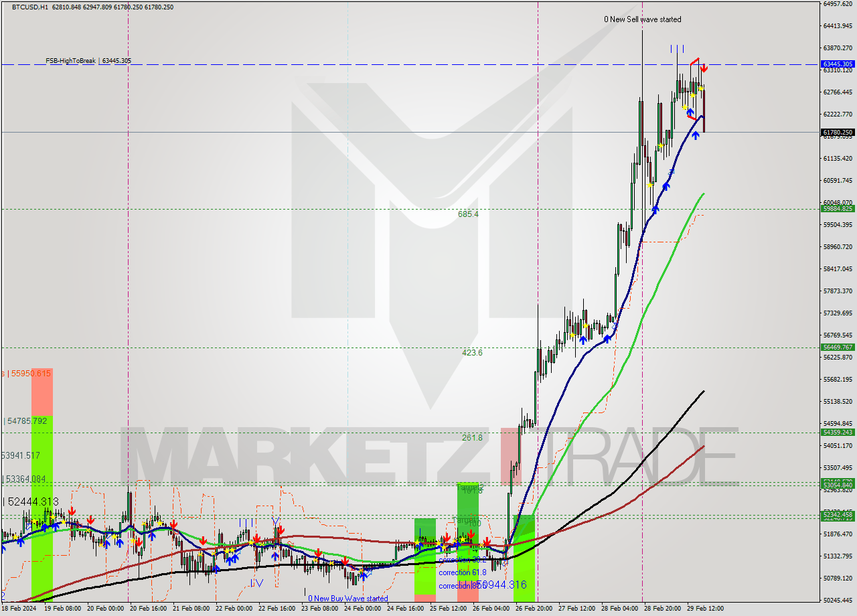Click the 54051.170 price axis value

tap(838, 446)
